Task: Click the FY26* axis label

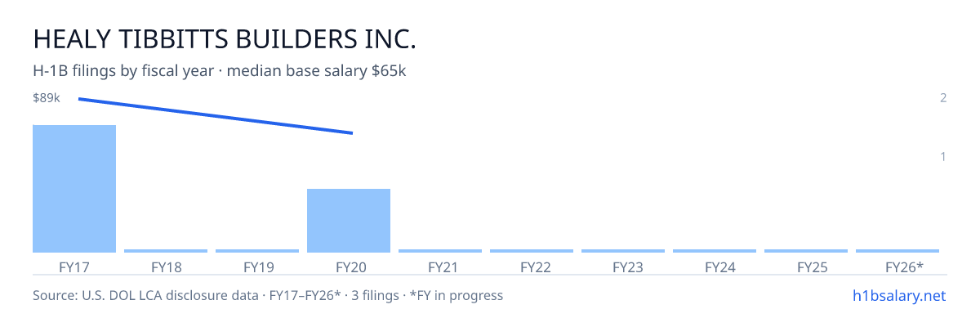Action: 904,267
